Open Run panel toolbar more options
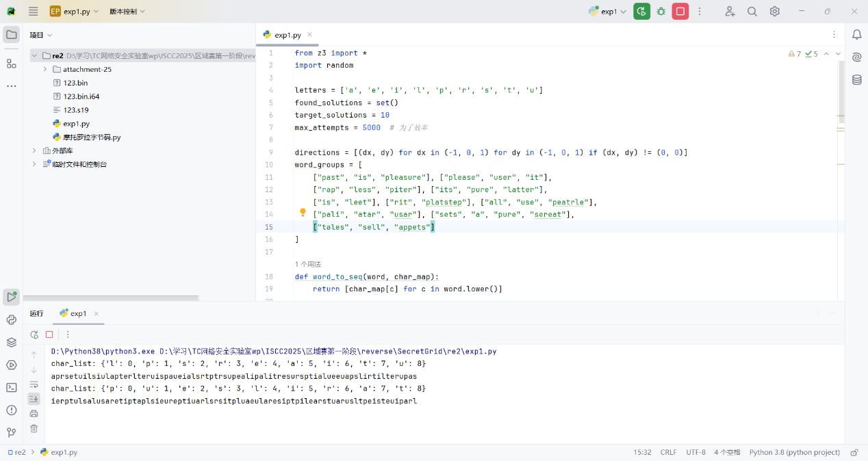This screenshot has width=868, height=461. coord(68,334)
